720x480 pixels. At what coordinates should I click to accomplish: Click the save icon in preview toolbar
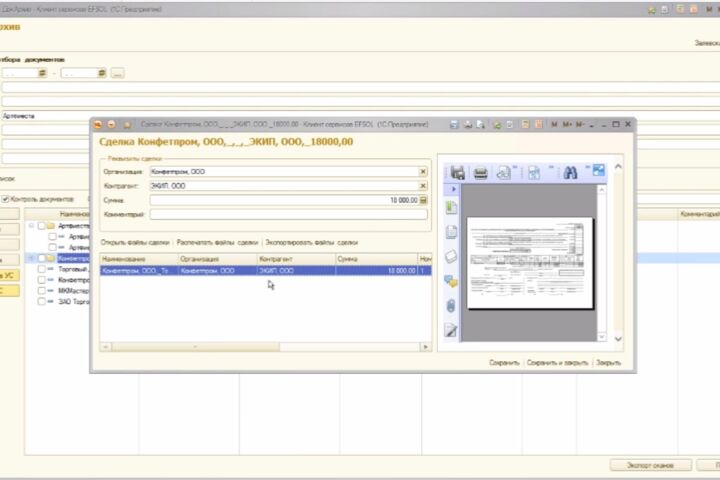457,173
